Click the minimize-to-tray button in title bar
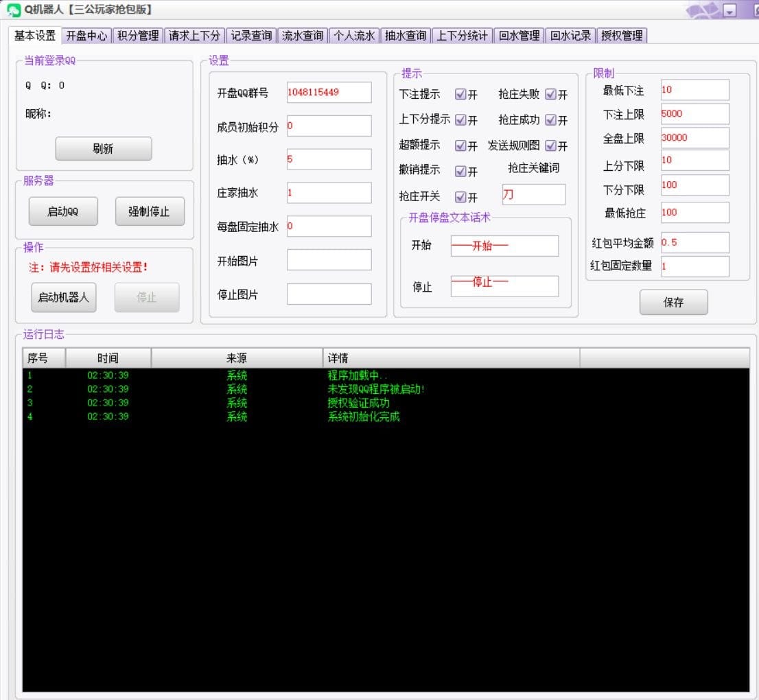759x700 pixels. [x=729, y=10]
